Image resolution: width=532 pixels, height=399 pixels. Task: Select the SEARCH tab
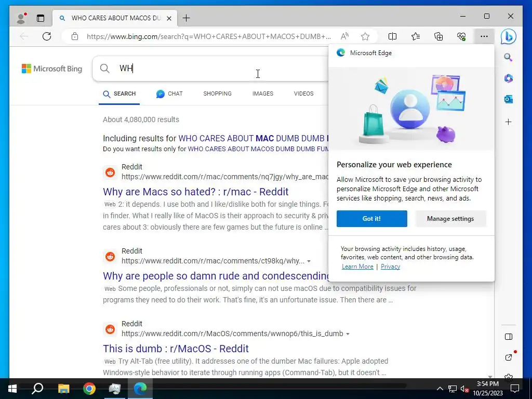pyautogui.click(x=119, y=94)
